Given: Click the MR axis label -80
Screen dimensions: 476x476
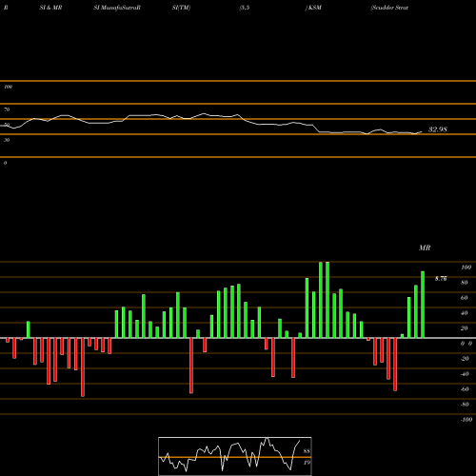Looking at the screenshot, I should point(465,405).
